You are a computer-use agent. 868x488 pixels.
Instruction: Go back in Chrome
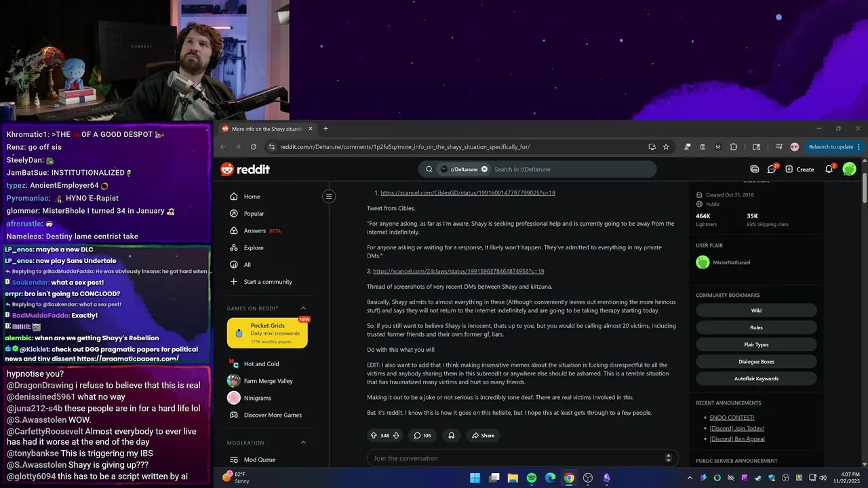pos(222,146)
